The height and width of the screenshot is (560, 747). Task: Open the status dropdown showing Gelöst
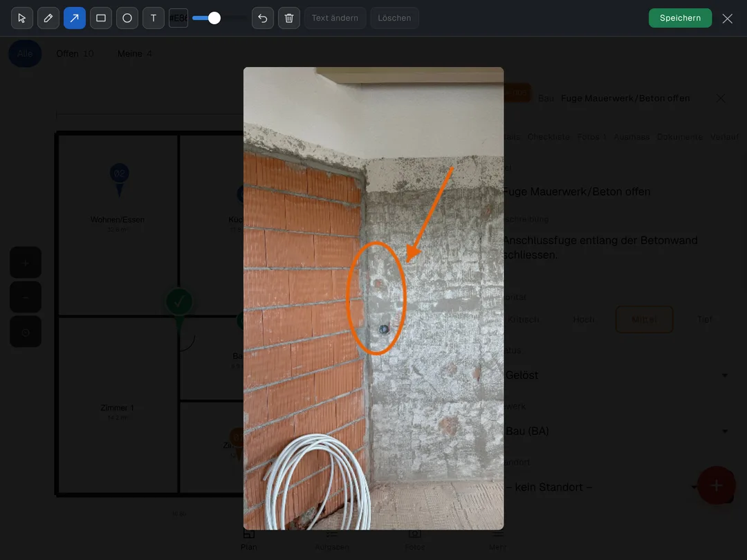point(617,375)
